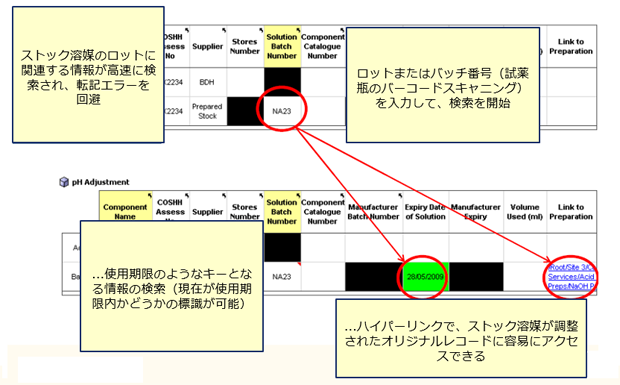The image size is (620, 385).
Task: Click the NA23 cell in pH Adjustment table
Action: click(282, 277)
